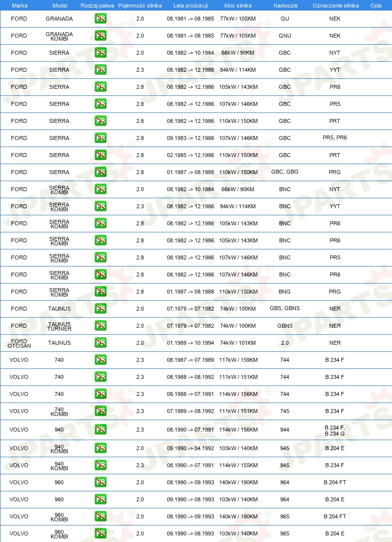Click the GBC, GBG body cell

[285, 172]
